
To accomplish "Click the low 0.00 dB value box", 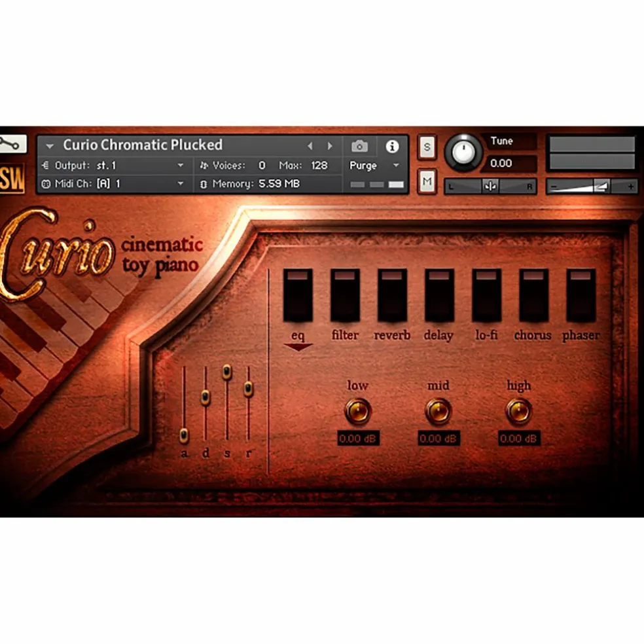I will (x=358, y=438).
